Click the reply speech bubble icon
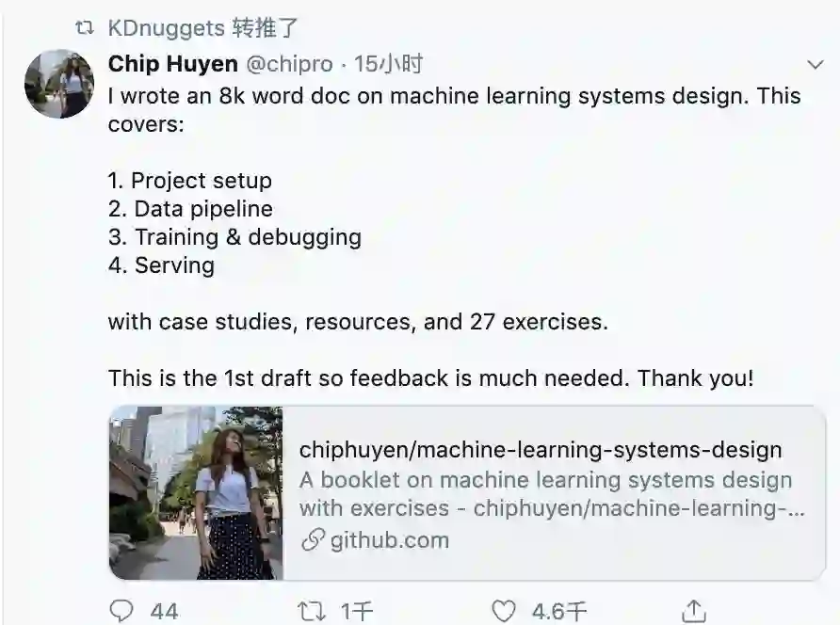Screen dimensions: 840x625 [x=121, y=611]
